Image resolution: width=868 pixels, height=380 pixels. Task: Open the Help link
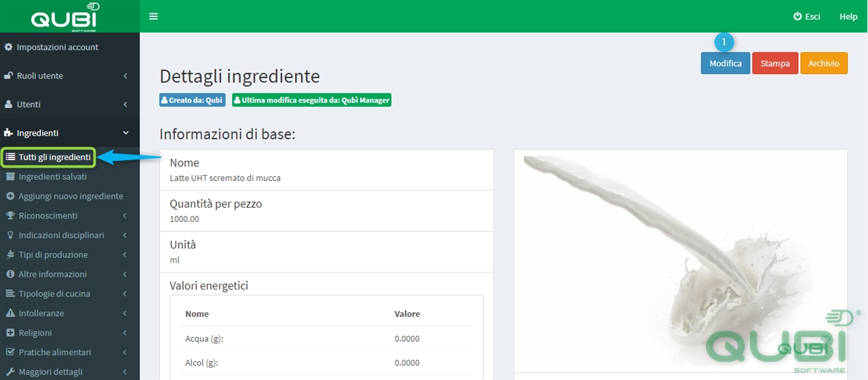pos(848,16)
